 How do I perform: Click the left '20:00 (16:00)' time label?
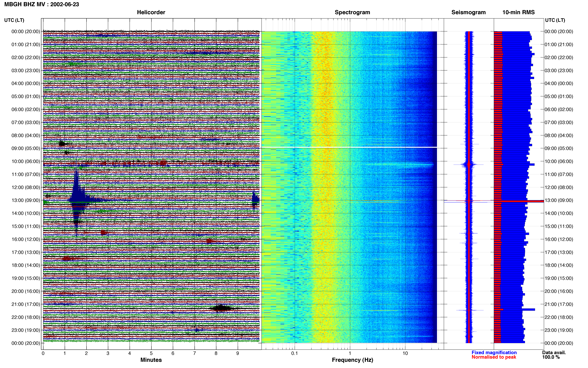[26, 291]
